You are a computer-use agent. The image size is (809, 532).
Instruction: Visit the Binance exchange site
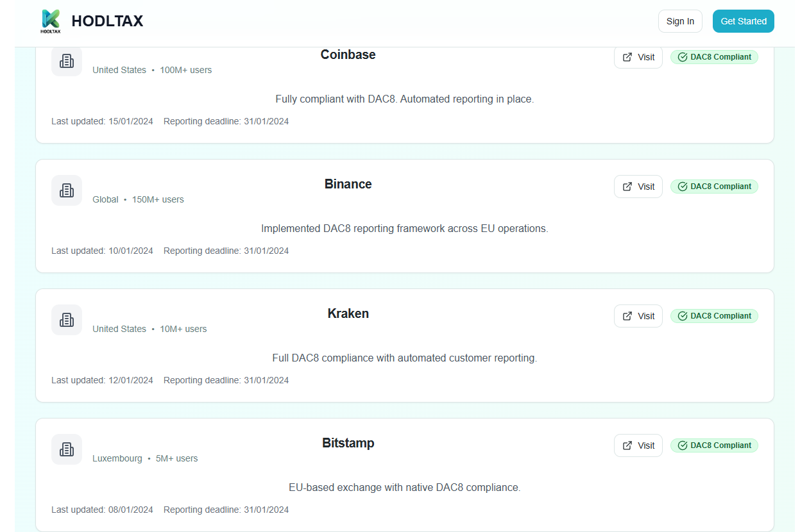pyautogui.click(x=638, y=187)
